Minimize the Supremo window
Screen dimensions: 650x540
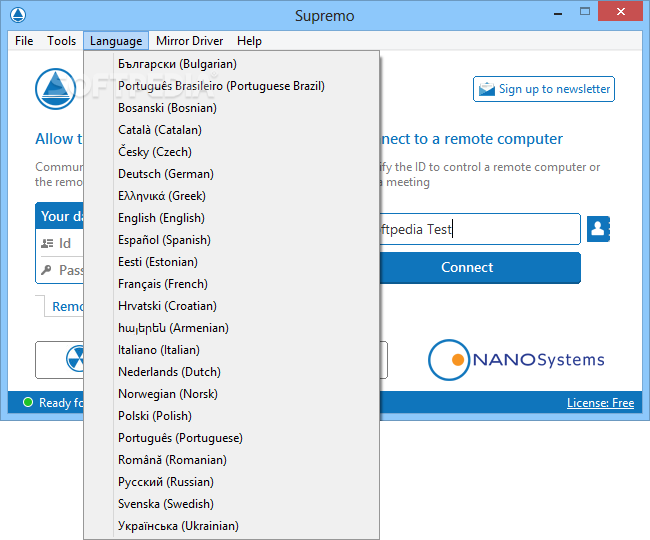pyautogui.click(x=558, y=14)
